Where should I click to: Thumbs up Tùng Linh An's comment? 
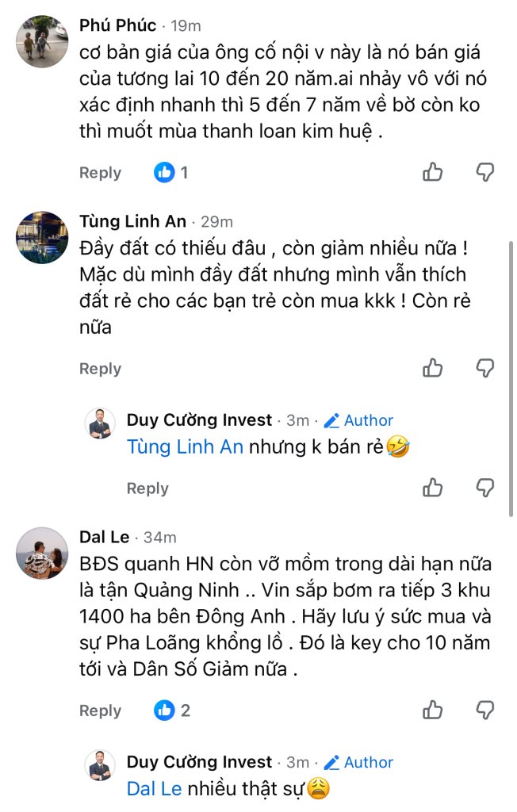[433, 368]
